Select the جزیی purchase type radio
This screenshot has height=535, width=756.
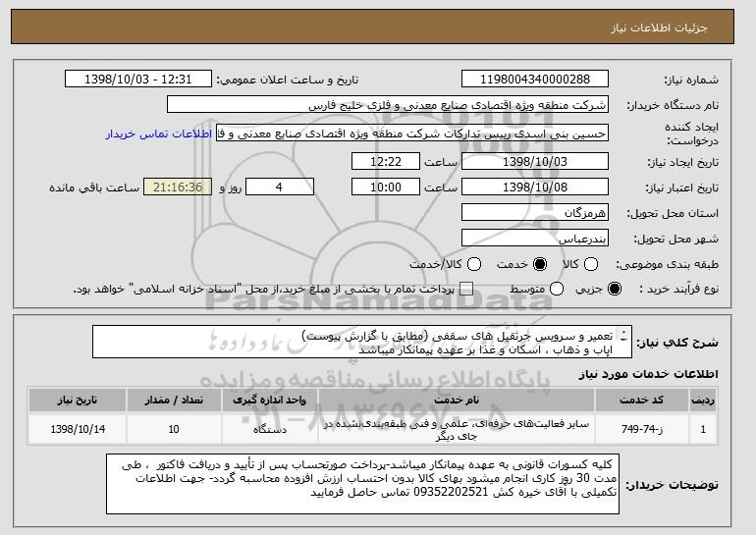615,289
